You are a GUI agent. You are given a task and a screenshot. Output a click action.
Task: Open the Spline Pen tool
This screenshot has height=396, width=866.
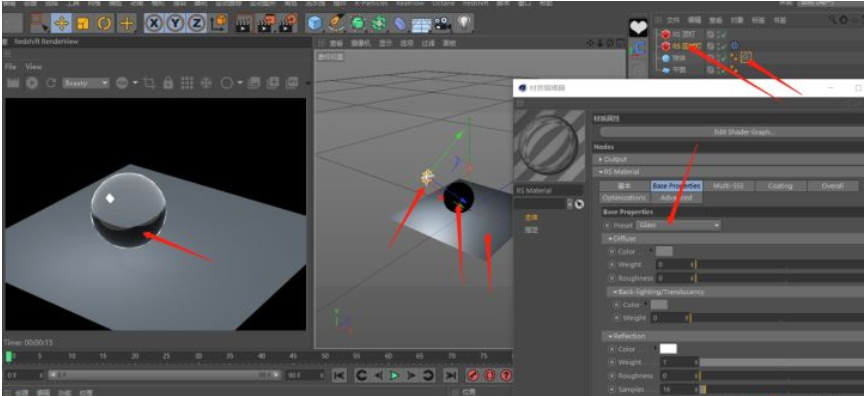click(x=336, y=23)
